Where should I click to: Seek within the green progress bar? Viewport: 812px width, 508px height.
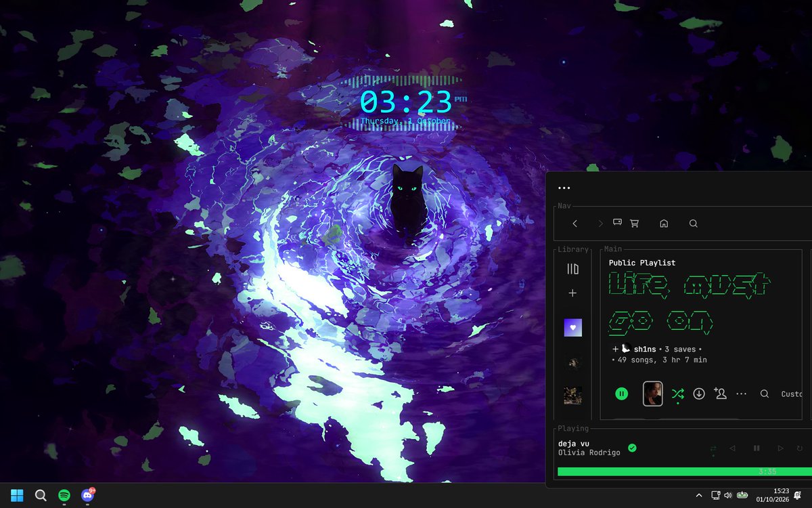[x=685, y=471]
